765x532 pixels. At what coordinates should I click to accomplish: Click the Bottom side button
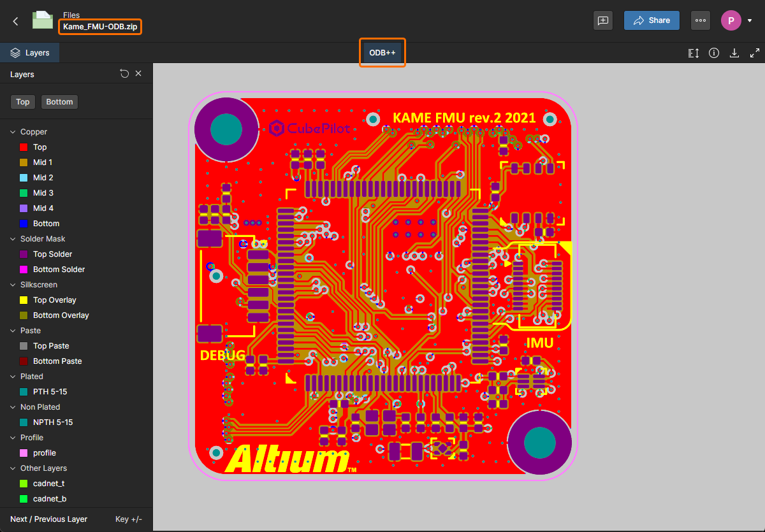tap(60, 102)
